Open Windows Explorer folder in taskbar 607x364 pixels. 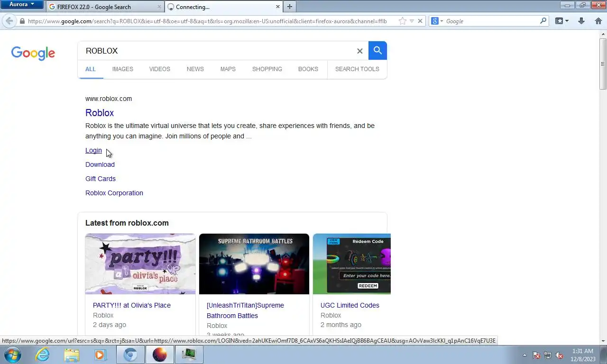(x=72, y=355)
